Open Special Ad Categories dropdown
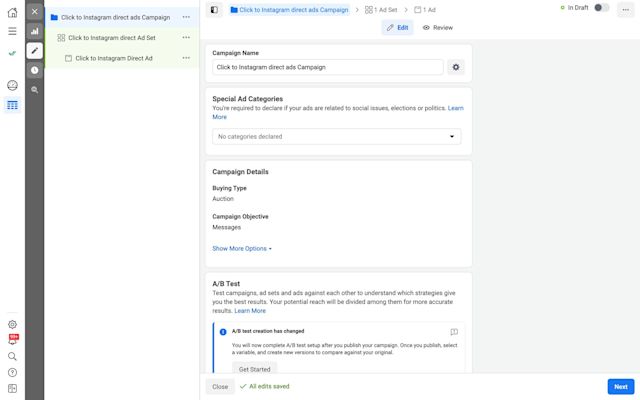 coord(337,136)
